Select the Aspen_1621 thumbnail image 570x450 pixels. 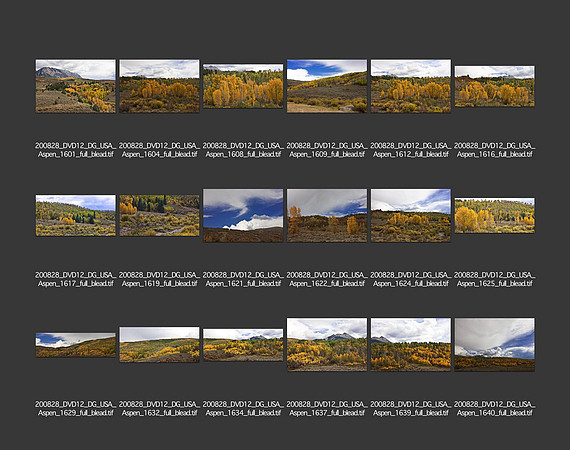[x=243, y=216]
